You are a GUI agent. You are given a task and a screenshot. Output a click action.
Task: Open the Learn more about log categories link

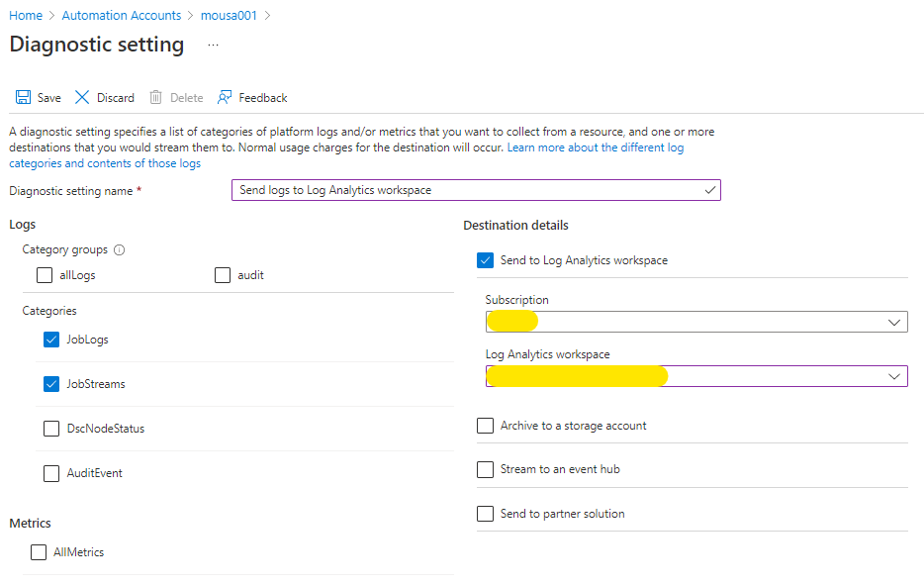pyautogui.click(x=595, y=147)
